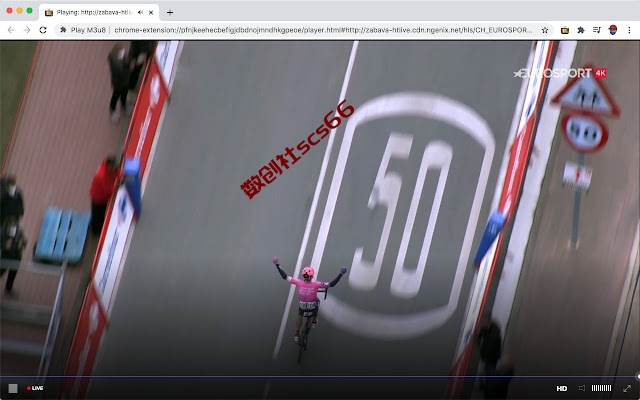Adjust the player volume bar
The image size is (640, 400).
point(602,388)
